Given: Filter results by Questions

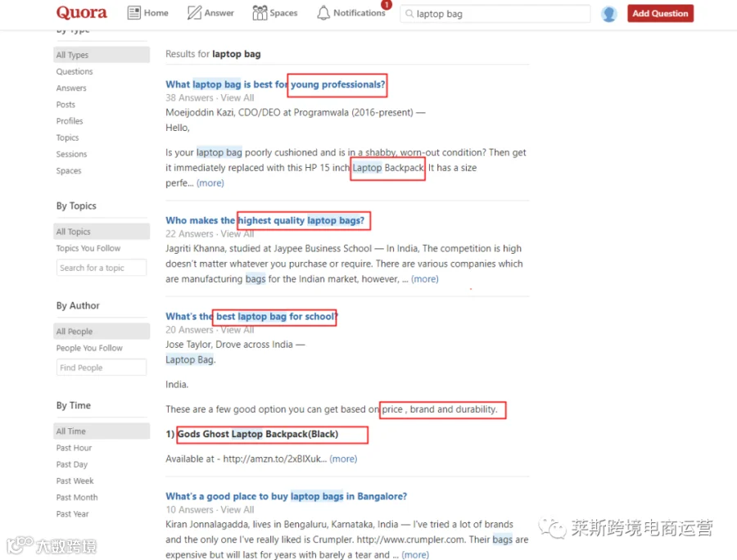Looking at the screenshot, I should click(x=75, y=71).
